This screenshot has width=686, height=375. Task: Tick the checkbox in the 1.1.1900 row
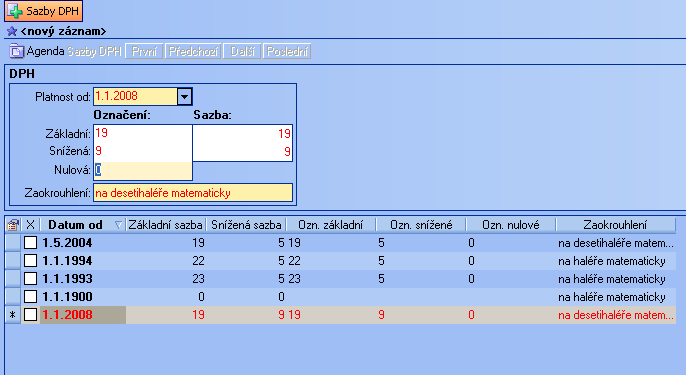[x=30, y=297]
